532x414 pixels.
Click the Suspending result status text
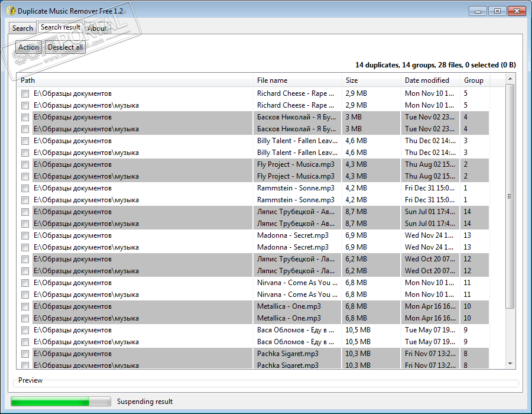(145, 402)
